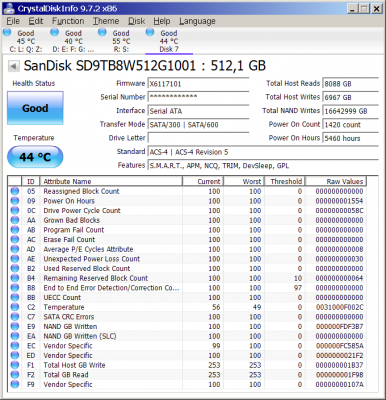The image size is (386, 400).
Task: Select the D: E: F: G: disk tab
Action: (x=73, y=41)
